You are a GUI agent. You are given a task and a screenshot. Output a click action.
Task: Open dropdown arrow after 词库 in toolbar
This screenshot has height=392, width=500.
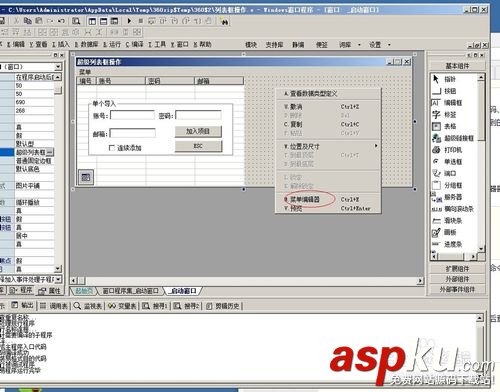(x=359, y=45)
